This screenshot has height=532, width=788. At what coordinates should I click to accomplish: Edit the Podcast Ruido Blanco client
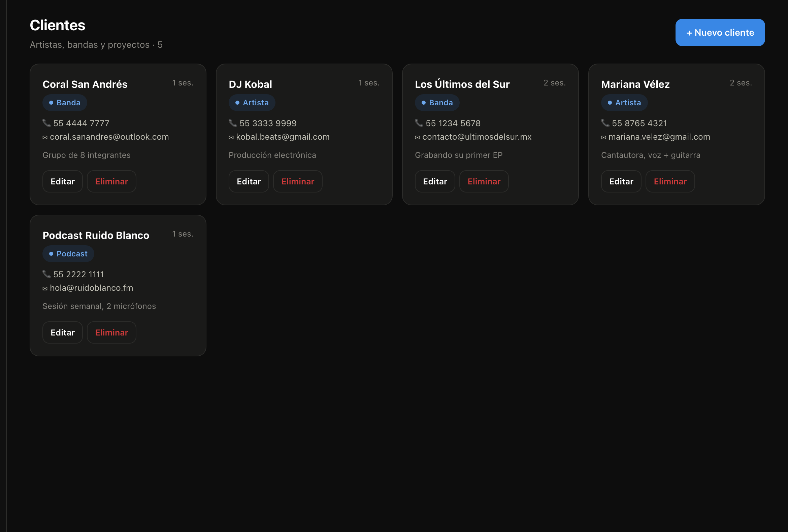(x=63, y=332)
